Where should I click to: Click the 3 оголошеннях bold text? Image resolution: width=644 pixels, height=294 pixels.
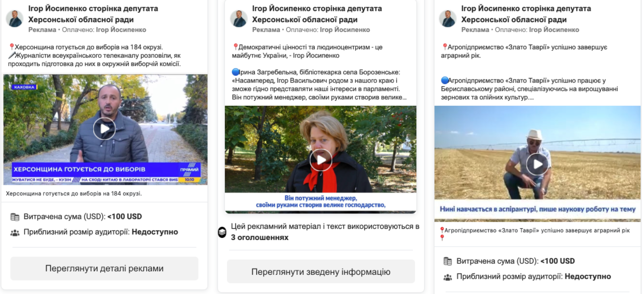tap(260, 237)
